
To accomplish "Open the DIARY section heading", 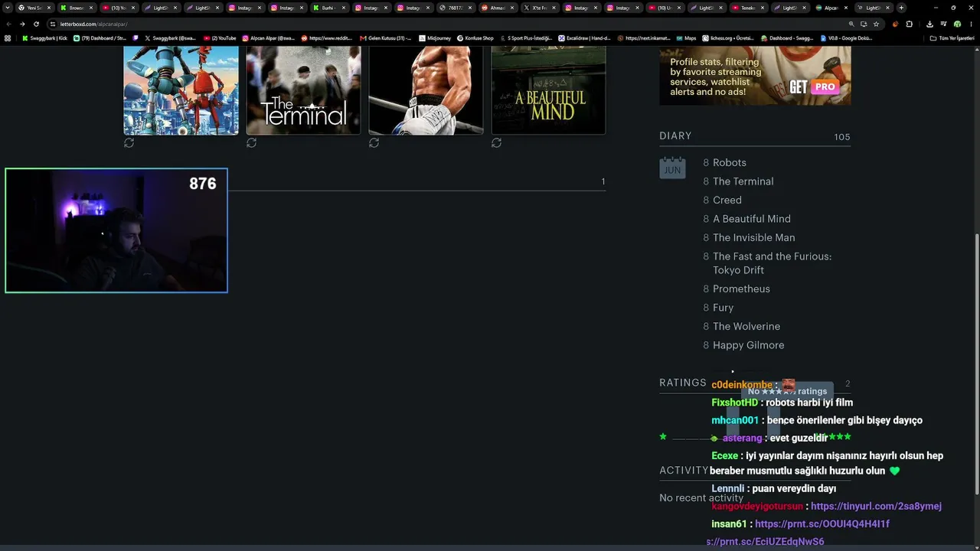I will click(x=675, y=136).
